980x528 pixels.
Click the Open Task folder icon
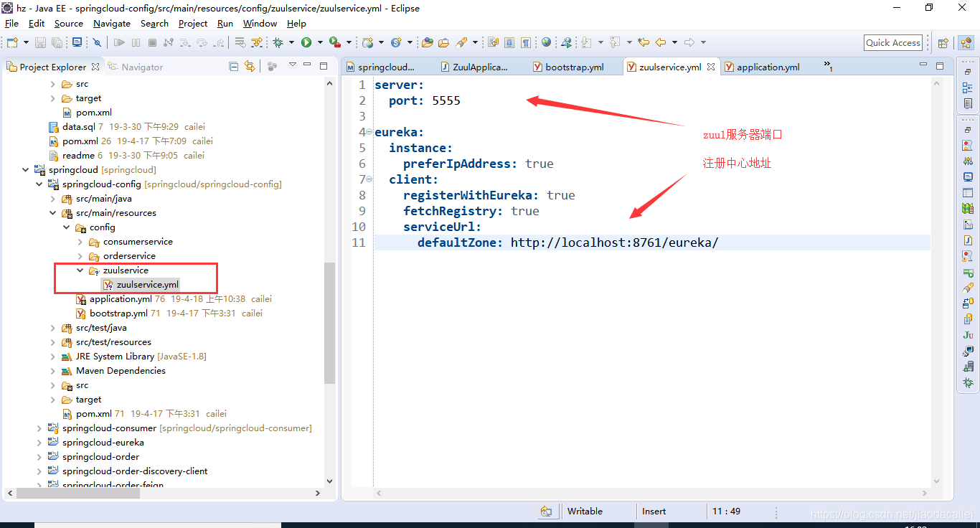coord(443,42)
